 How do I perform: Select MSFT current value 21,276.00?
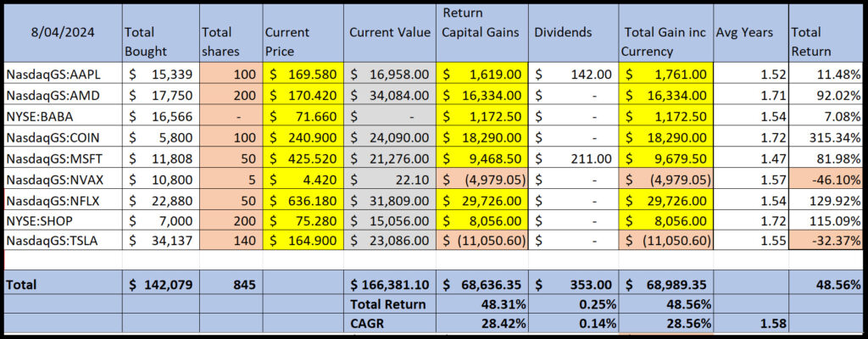click(x=390, y=158)
